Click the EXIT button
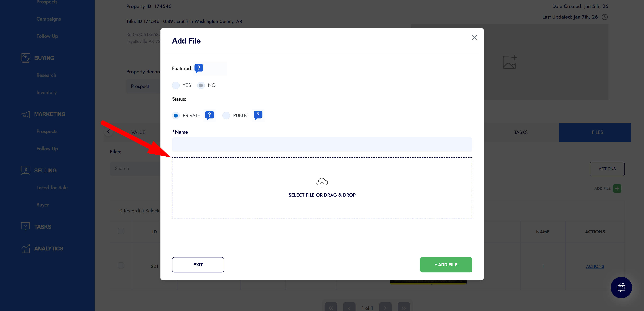Image resolution: width=644 pixels, height=311 pixels. (x=198, y=265)
